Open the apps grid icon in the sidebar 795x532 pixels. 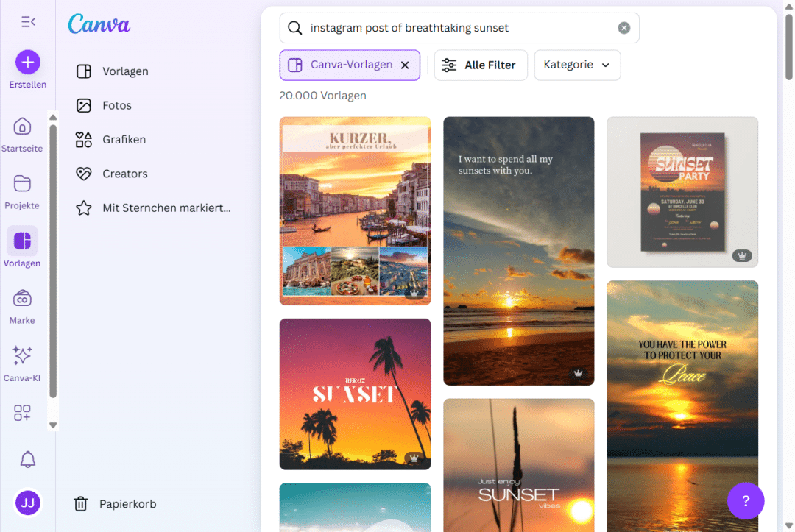point(22,412)
